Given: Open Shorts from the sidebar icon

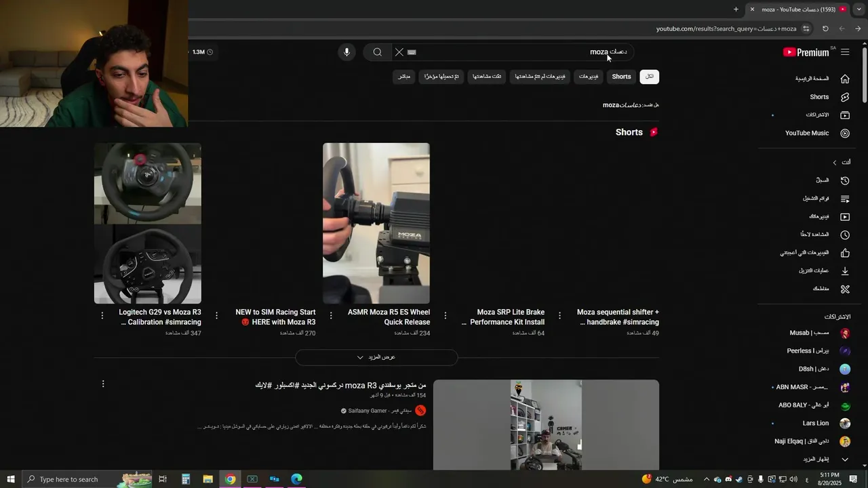Looking at the screenshot, I should pyautogui.click(x=845, y=97).
